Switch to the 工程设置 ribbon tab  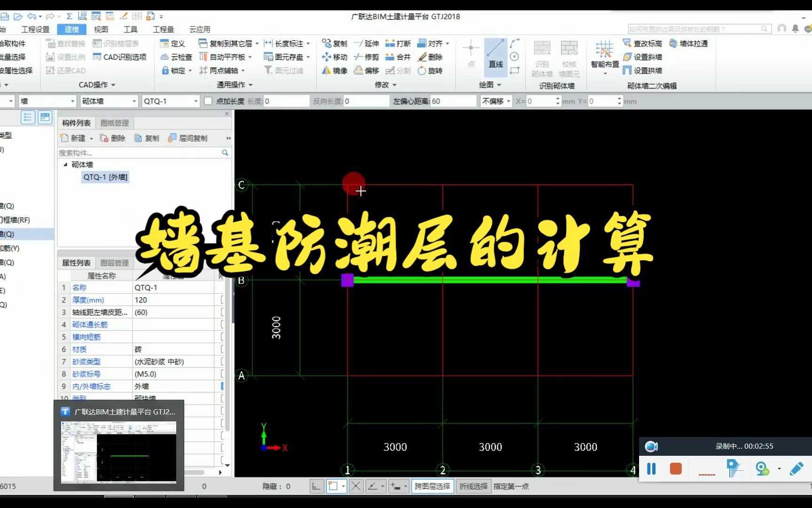(x=36, y=29)
